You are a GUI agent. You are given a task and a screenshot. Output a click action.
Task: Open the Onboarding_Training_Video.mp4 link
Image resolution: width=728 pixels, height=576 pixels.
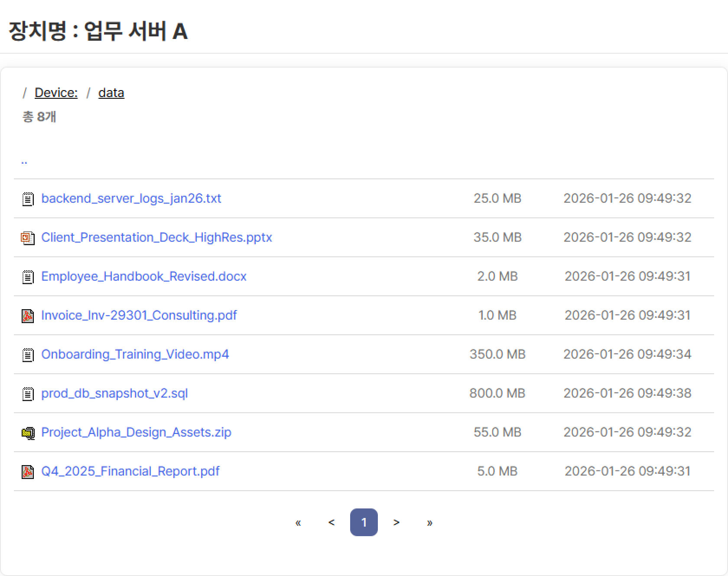coord(135,354)
